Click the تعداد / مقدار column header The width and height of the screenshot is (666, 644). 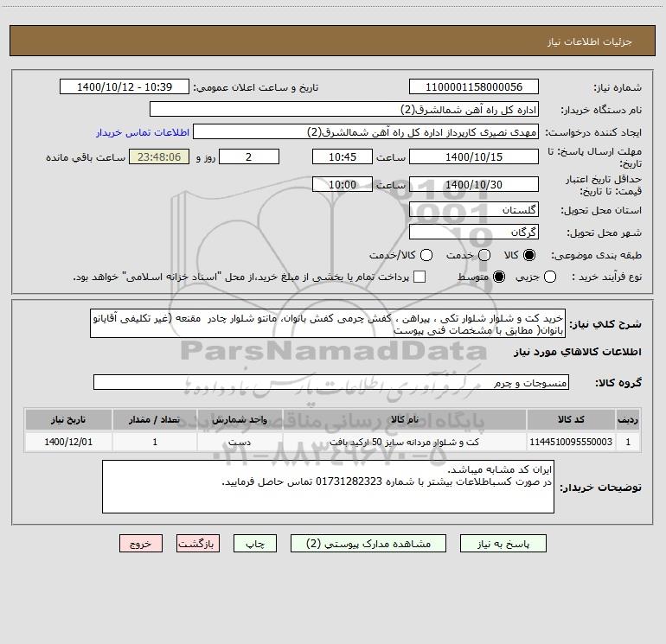[x=155, y=419]
